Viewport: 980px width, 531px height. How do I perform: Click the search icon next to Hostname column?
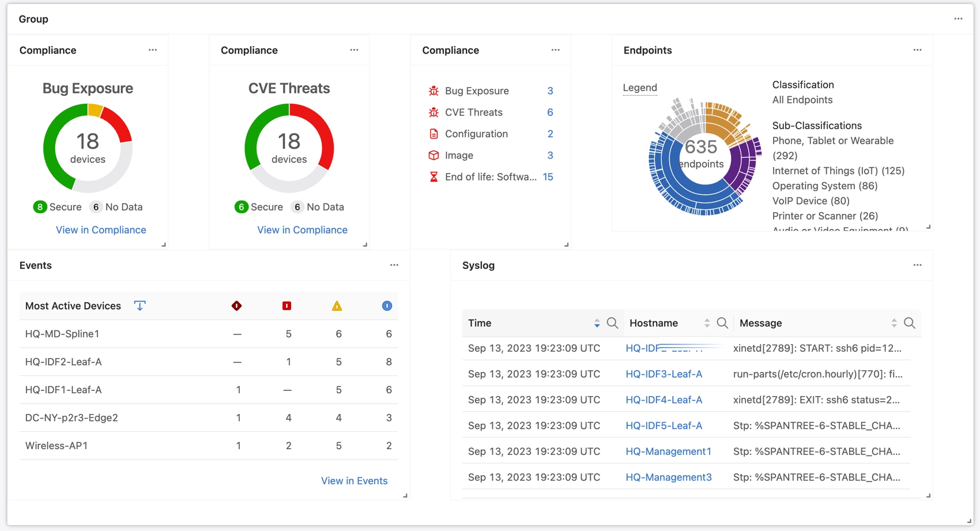pos(722,323)
